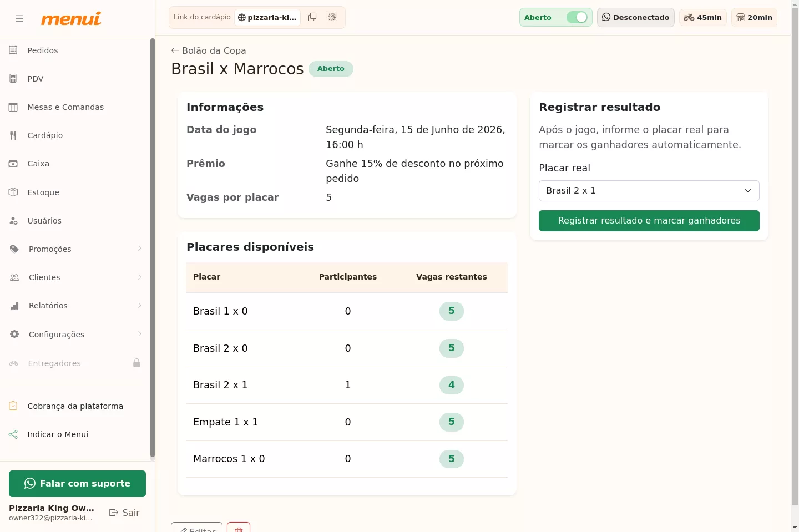Expand the Relatórios submenu chevron

click(139, 306)
